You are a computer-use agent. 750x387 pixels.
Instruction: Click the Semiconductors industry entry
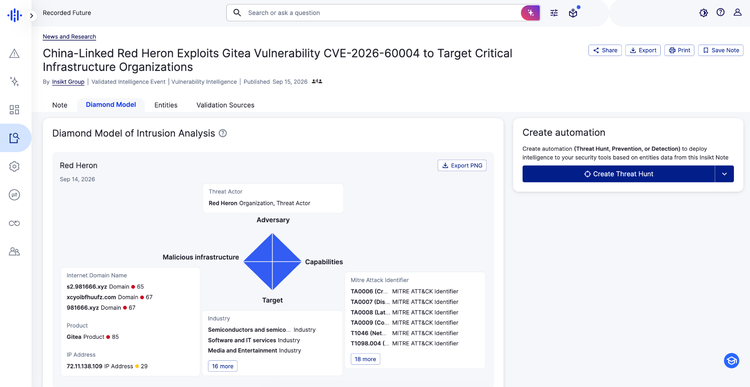pyautogui.click(x=249, y=330)
